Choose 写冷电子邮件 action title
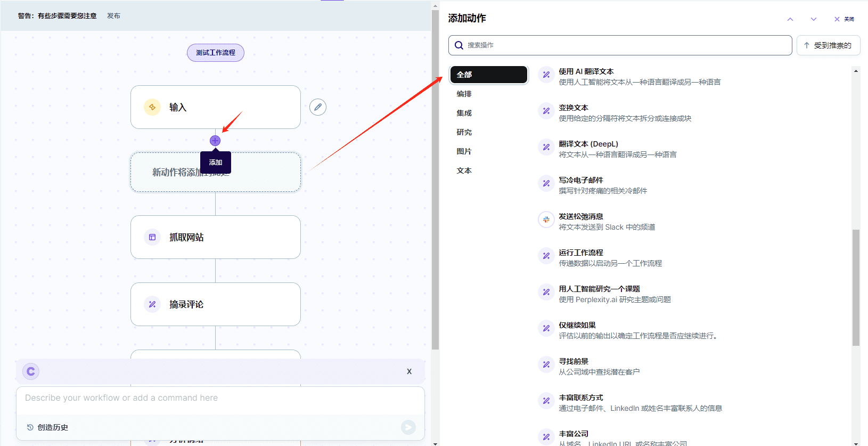 tap(581, 180)
